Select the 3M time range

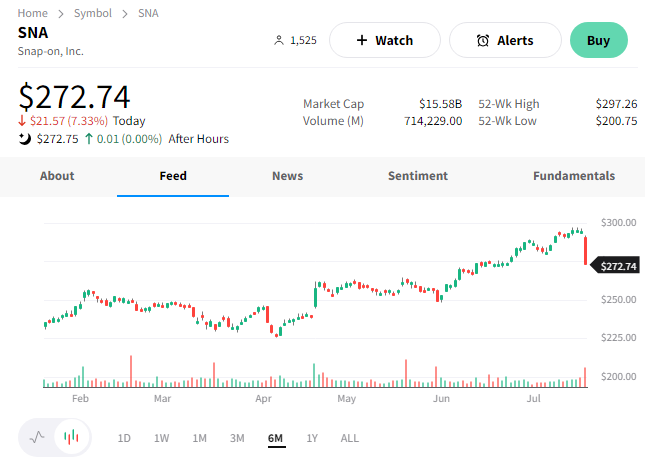[237, 438]
